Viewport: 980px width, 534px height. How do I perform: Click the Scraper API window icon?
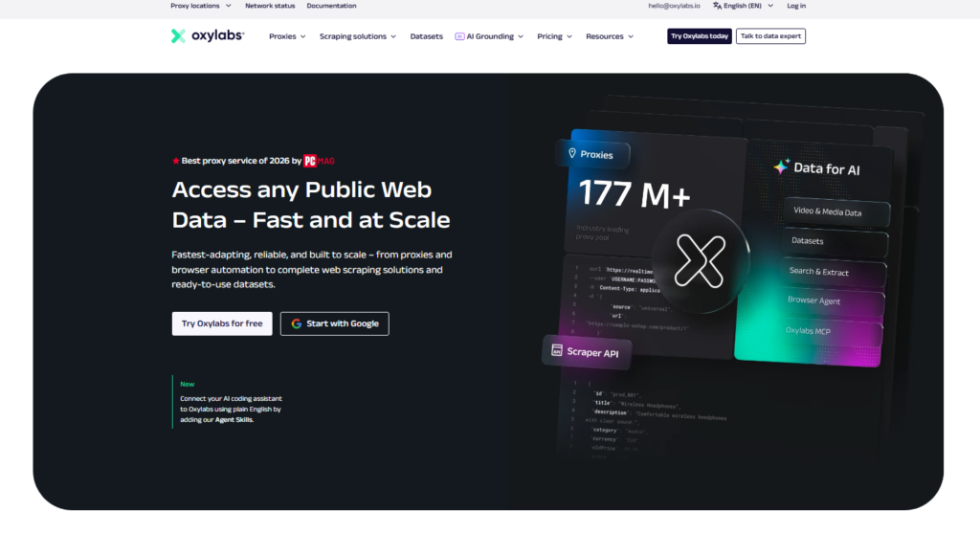[556, 350]
